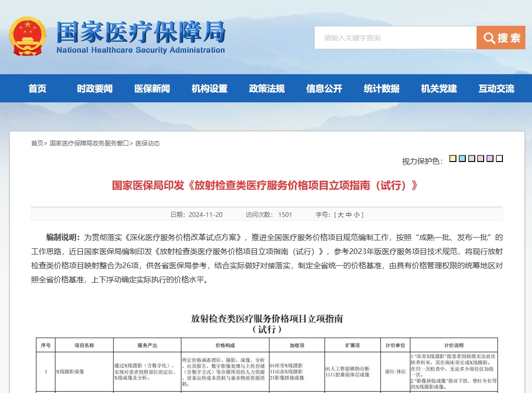Apply the pink eye-protection background color
This screenshot has height=393, width=532.
tap(481, 159)
